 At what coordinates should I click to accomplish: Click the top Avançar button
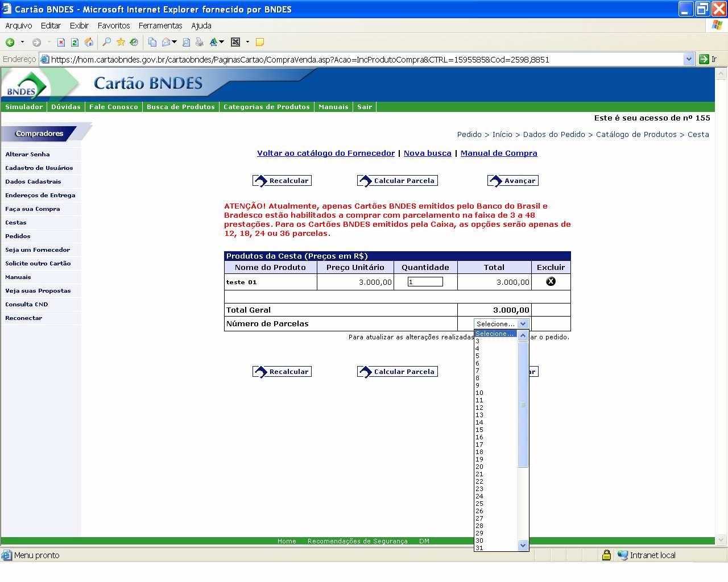(513, 181)
